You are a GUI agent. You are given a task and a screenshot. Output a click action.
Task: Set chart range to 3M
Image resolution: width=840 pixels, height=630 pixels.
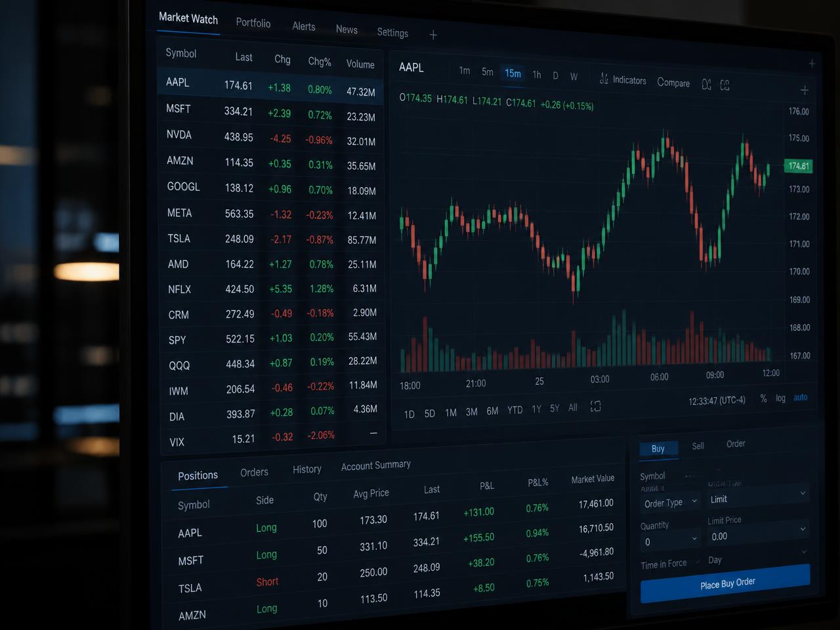[x=471, y=412]
